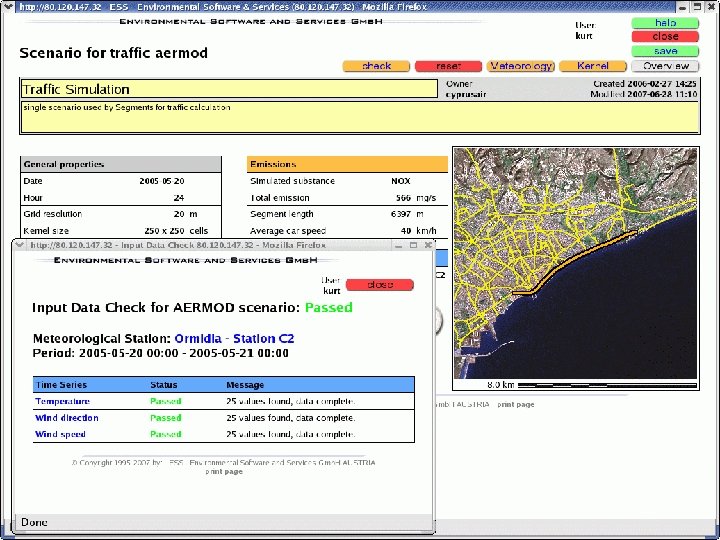Image resolution: width=720 pixels, height=540 pixels.
Task: Click the Time Series column header
Action: [61, 385]
